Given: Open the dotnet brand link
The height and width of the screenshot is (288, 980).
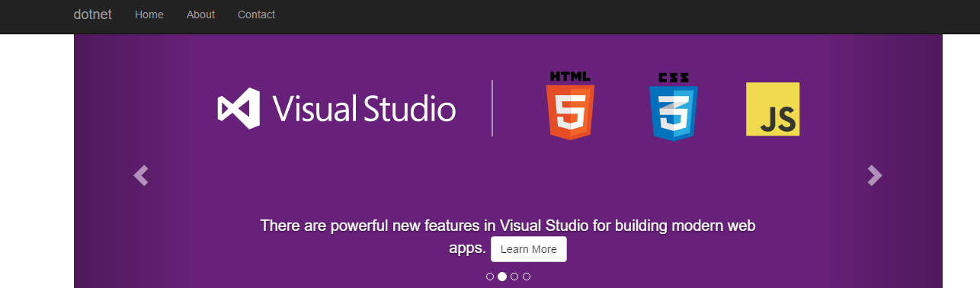Looking at the screenshot, I should [x=92, y=14].
